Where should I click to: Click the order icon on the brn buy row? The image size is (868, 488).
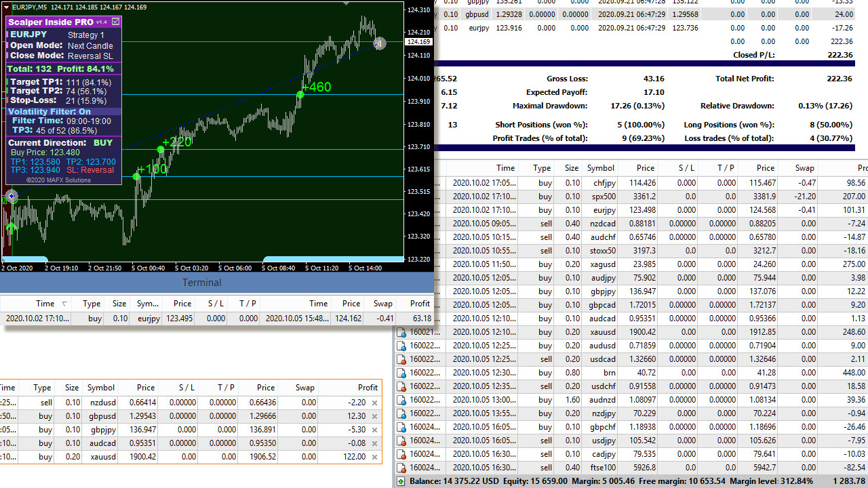[x=401, y=373]
